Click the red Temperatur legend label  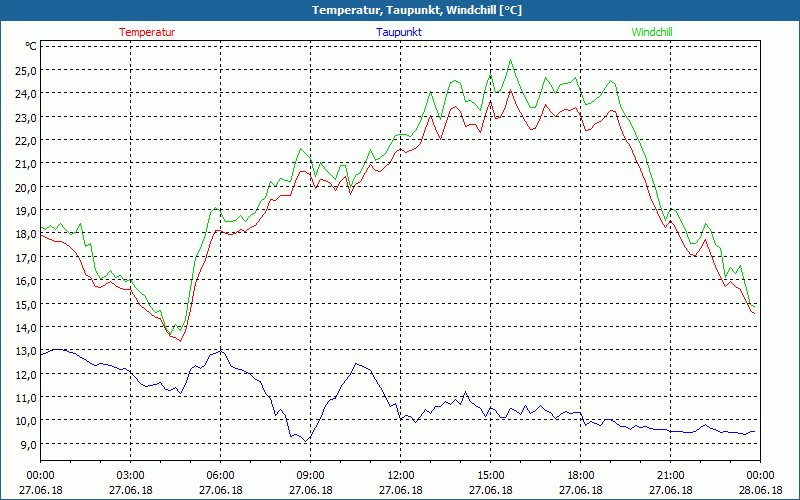[x=147, y=32]
